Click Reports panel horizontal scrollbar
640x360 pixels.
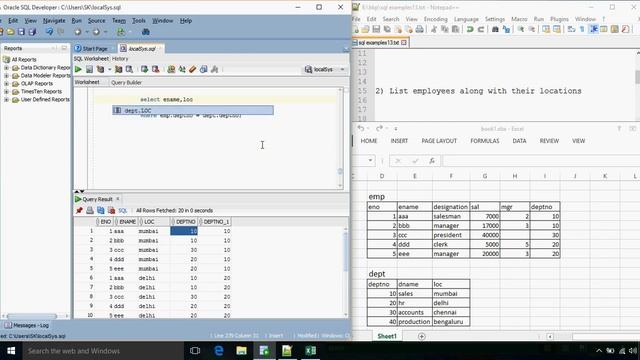tap(31, 316)
